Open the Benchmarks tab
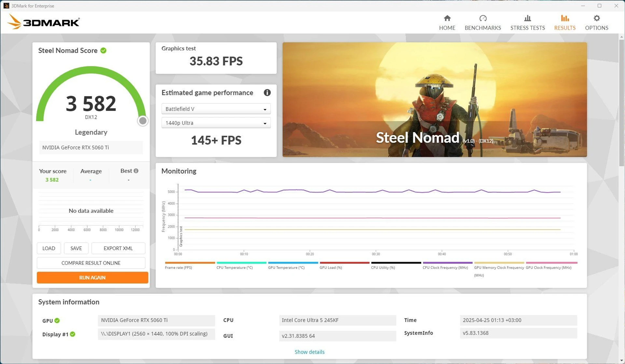Viewport: 625px width, 364px height. 483,22
